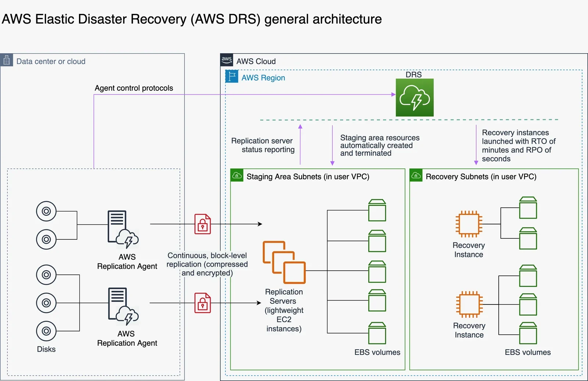Select the AWS Cloud logo icon
Viewport: 588px width, 381px height.
[x=227, y=60]
